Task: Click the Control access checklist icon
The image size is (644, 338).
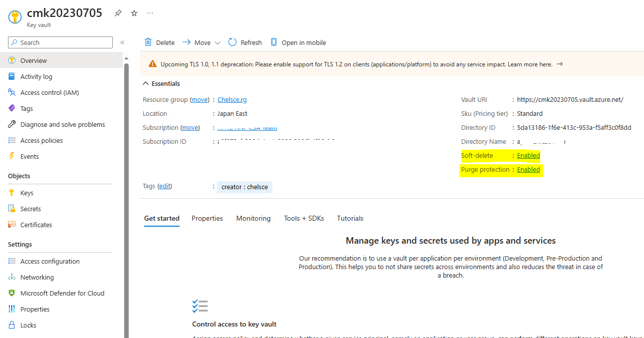Action: (200, 307)
